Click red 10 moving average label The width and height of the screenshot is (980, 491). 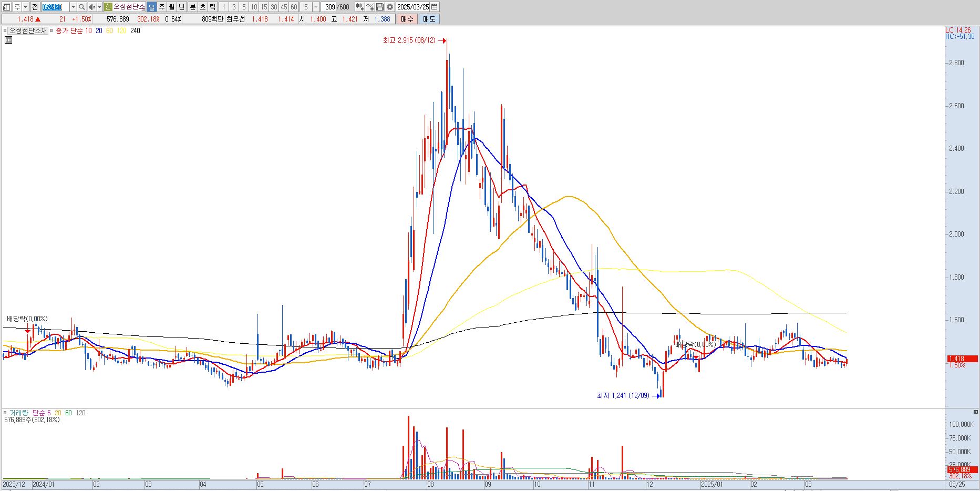[88, 30]
